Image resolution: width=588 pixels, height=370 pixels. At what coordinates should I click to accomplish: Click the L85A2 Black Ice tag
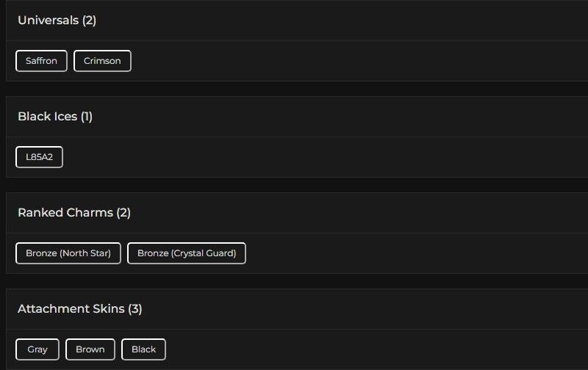[39, 157]
